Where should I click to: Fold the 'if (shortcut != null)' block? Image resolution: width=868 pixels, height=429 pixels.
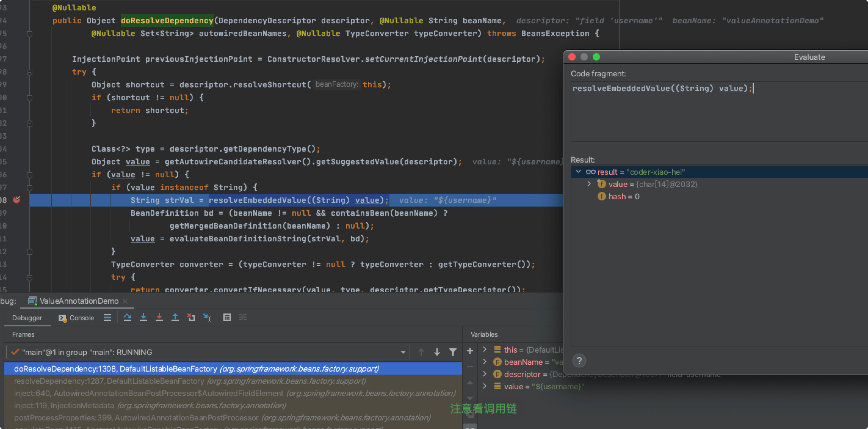[x=29, y=97]
